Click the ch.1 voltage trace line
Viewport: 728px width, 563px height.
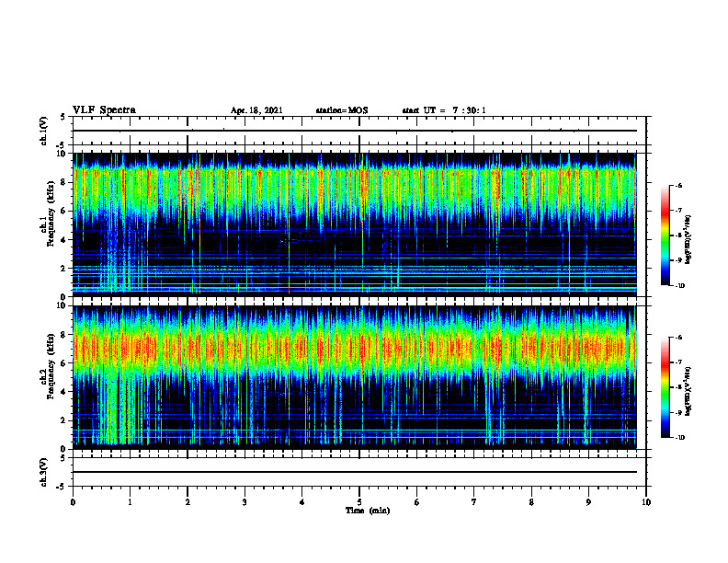(355, 131)
